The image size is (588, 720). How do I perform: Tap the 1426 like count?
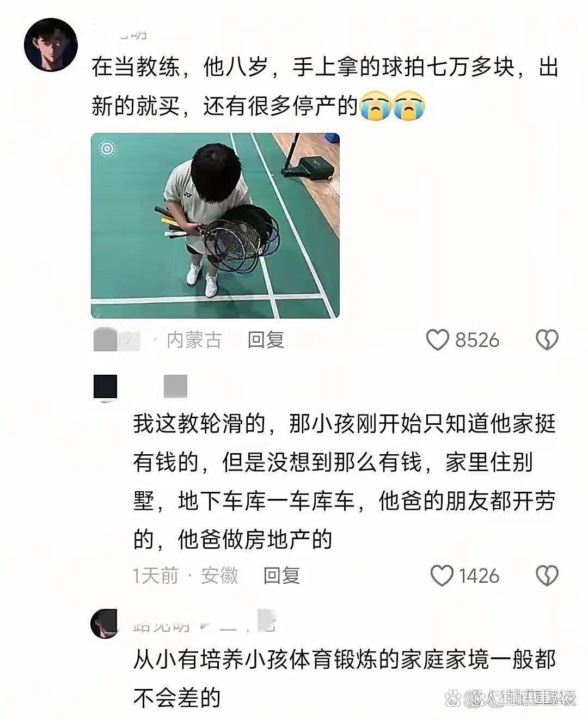[479, 575]
